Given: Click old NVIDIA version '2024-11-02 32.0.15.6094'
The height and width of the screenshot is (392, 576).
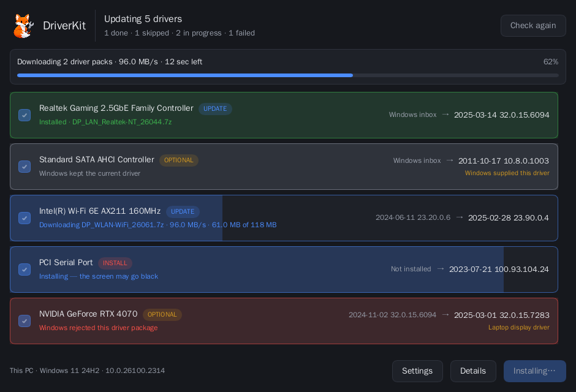Looking at the screenshot, I should (392, 315).
